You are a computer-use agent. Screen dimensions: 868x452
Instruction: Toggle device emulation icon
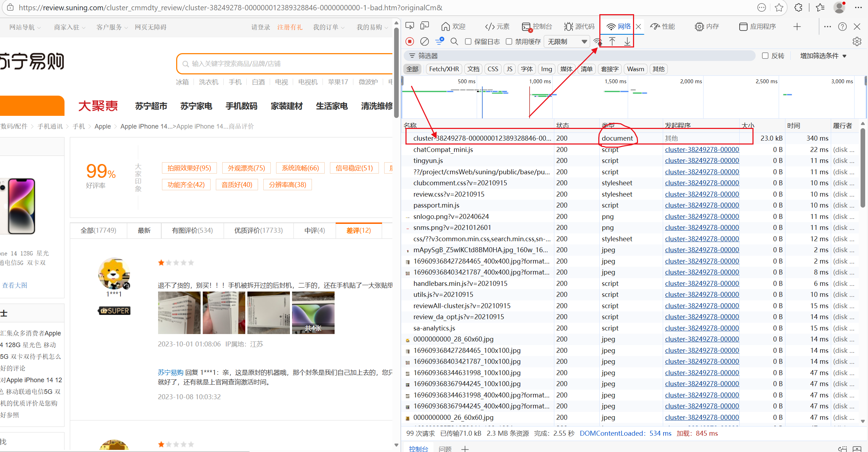pyautogui.click(x=424, y=26)
